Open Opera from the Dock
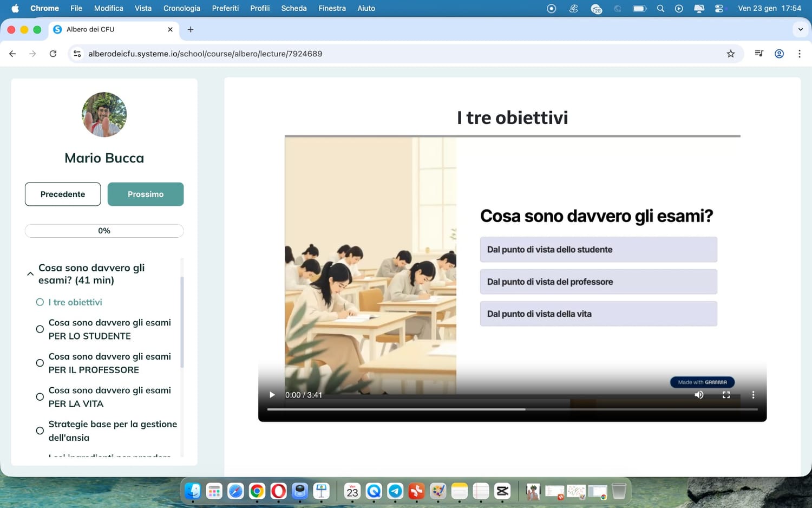Image resolution: width=812 pixels, height=508 pixels. [x=278, y=491]
